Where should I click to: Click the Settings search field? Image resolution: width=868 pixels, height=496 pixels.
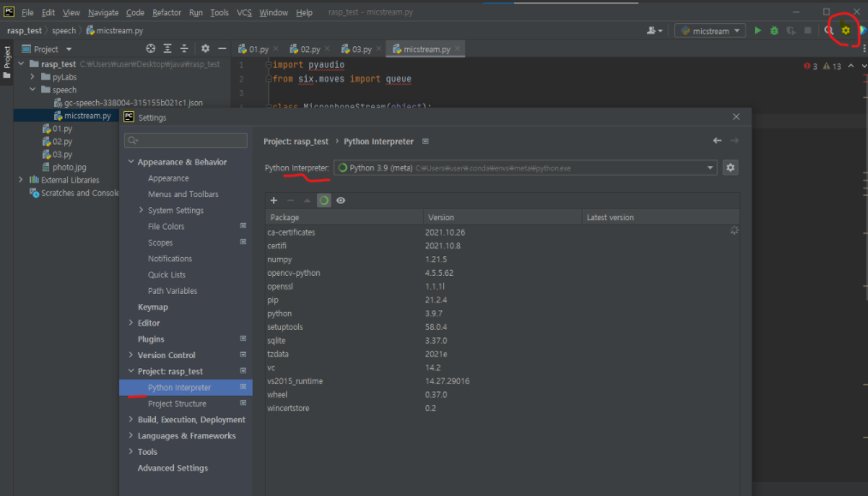pyautogui.click(x=186, y=140)
